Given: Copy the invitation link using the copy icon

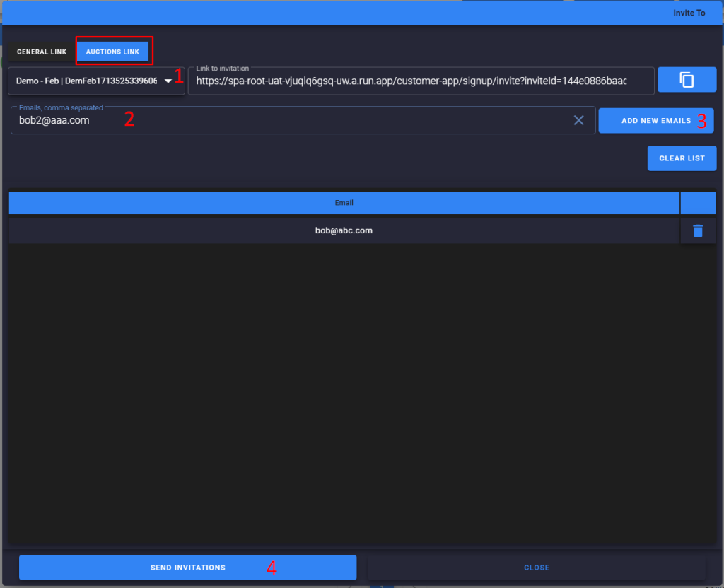Looking at the screenshot, I should (x=687, y=80).
